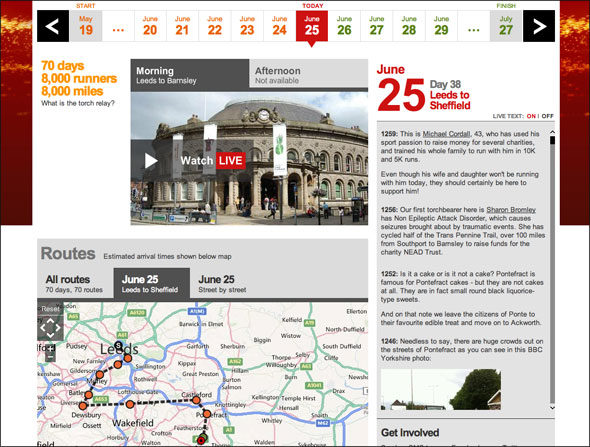Click live text scrollbar down arrow
The height and width of the screenshot is (447, 590).
pyautogui.click(x=552, y=407)
